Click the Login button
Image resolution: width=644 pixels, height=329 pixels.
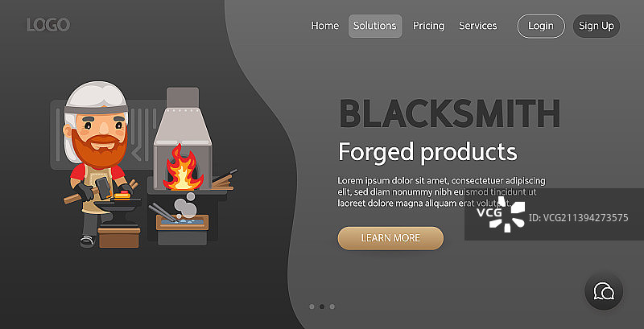click(x=541, y=26)
